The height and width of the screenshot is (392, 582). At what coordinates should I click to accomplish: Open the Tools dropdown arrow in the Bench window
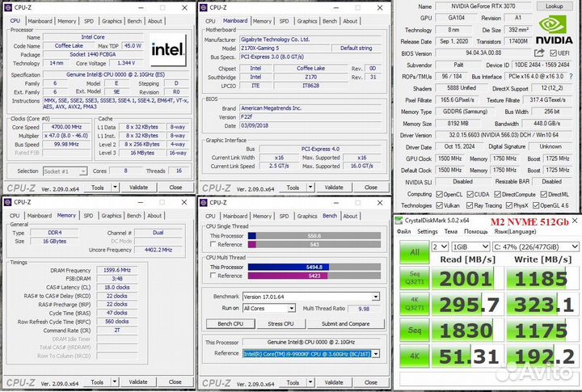pyautogui.click(x=310, y=382)
